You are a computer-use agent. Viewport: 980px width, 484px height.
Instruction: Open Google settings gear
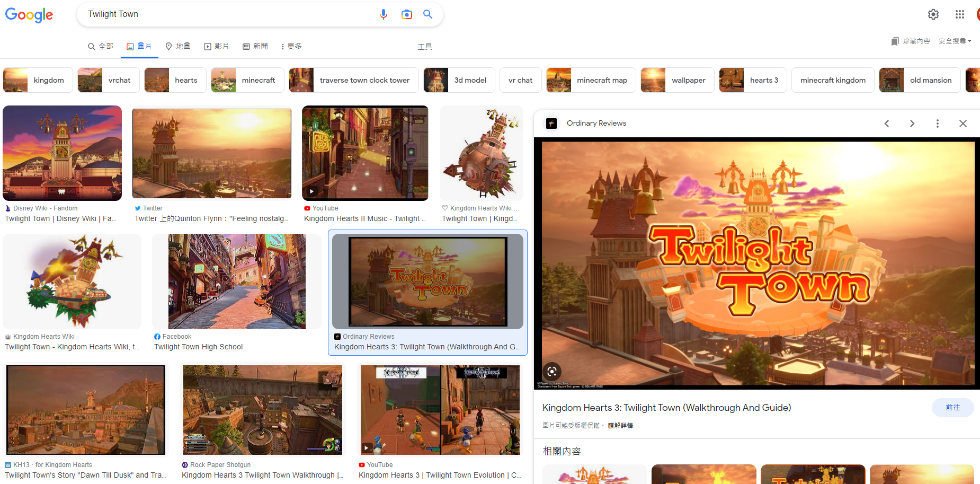tap(933, 14)
